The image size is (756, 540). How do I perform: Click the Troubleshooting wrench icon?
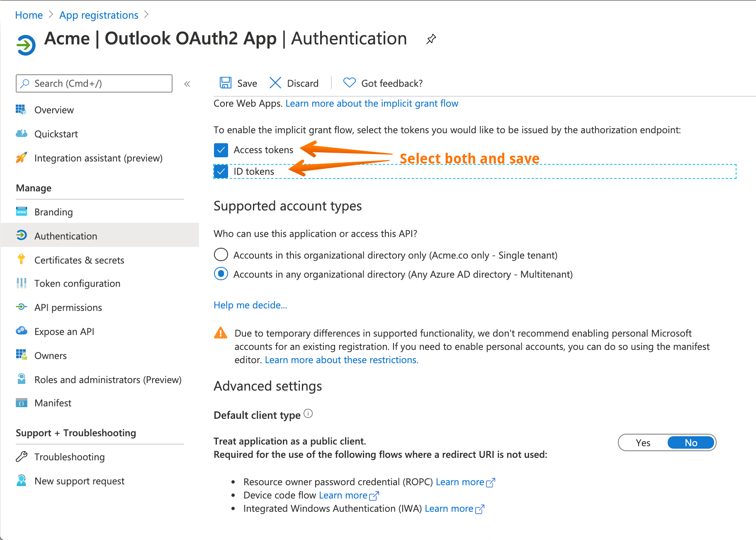point(21,457)
